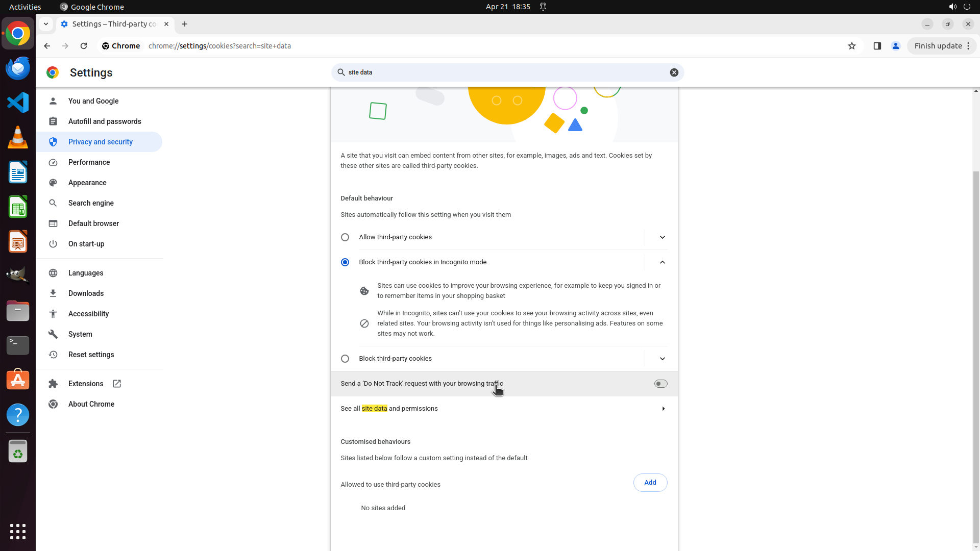The height and width of the screenshot is (551, 980).
Task: Bookmark this page with the star icon
Action: [x=851, y=46]
